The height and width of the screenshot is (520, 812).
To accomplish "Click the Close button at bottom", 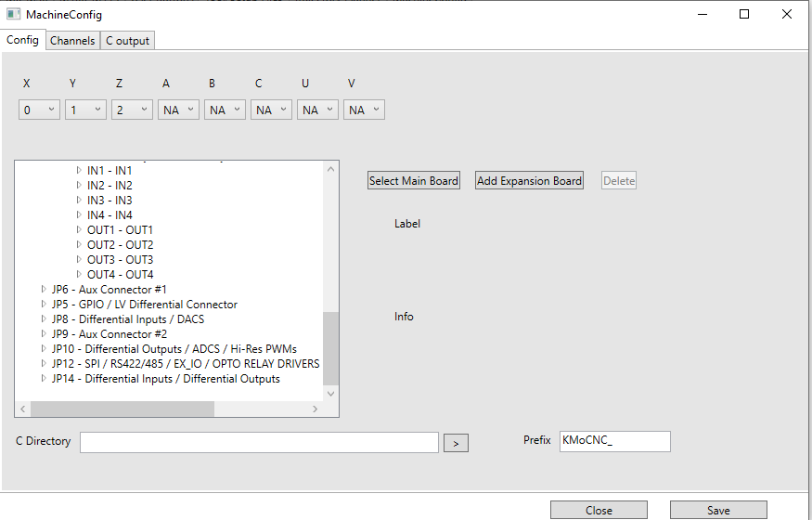I will pyautogui.click(x=599, y=510).
